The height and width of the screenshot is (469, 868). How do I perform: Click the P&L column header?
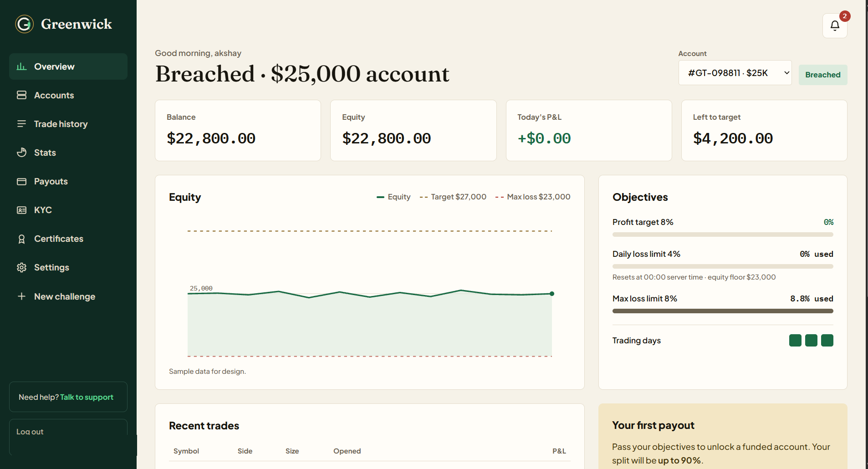(559, 451)
